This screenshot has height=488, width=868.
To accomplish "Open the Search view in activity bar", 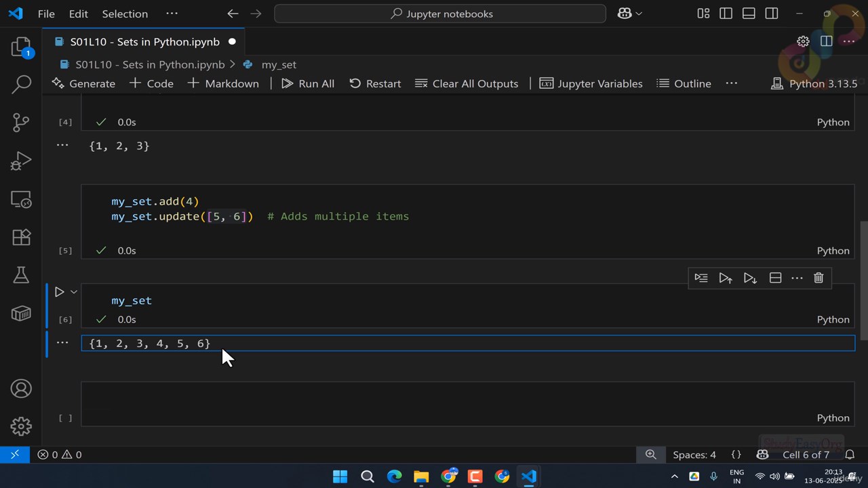I will point(21,84).
